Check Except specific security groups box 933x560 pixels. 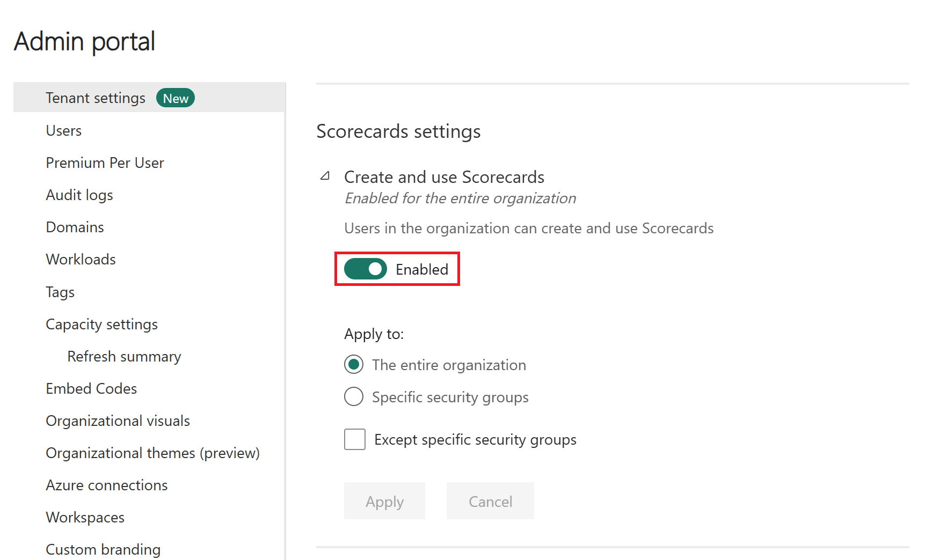pos(355,439)
